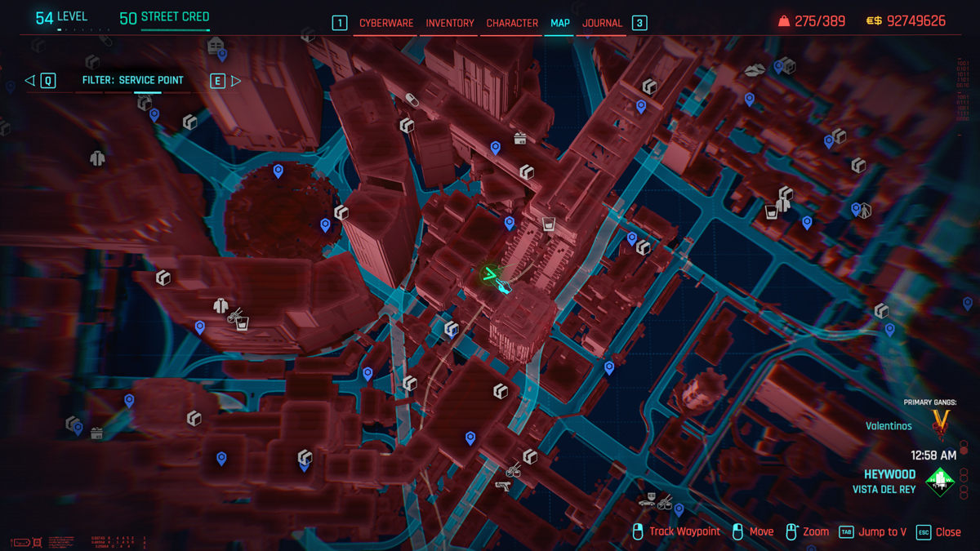Screen dimensions: 980x551
Task: Select the drink bar icon beside player
Action: pos(549,224)
